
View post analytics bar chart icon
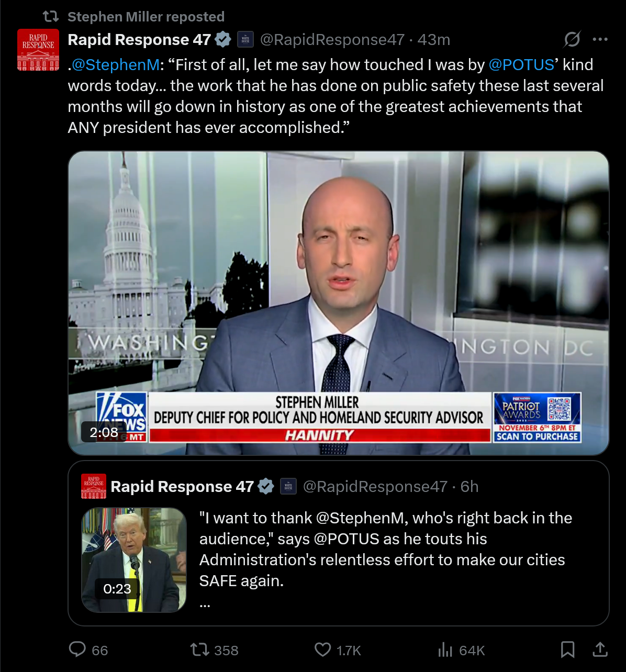pos(445,650)
